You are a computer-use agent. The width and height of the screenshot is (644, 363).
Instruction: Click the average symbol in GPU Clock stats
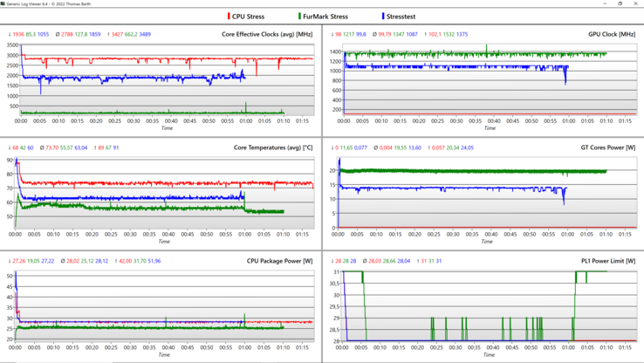(x=375, y=35)
